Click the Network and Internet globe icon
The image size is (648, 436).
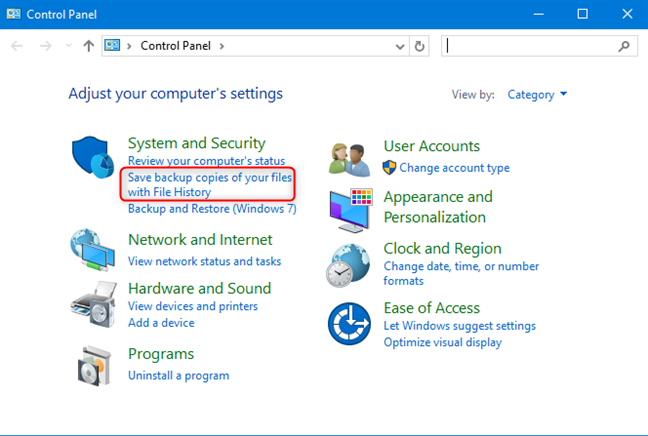[x=93, y=250]
